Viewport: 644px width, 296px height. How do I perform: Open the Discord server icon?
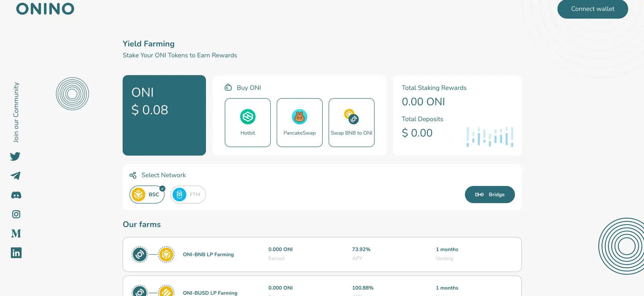(x=16, y=195)
